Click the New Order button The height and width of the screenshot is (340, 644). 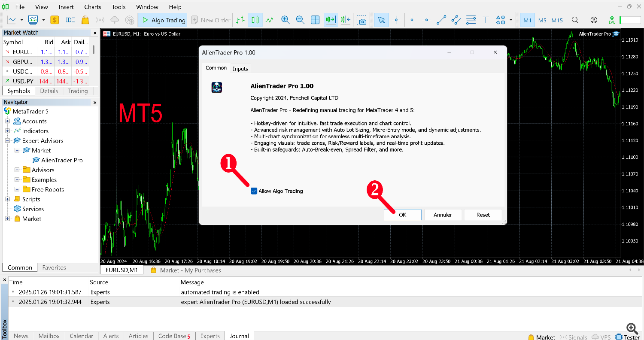pos(211,20)
